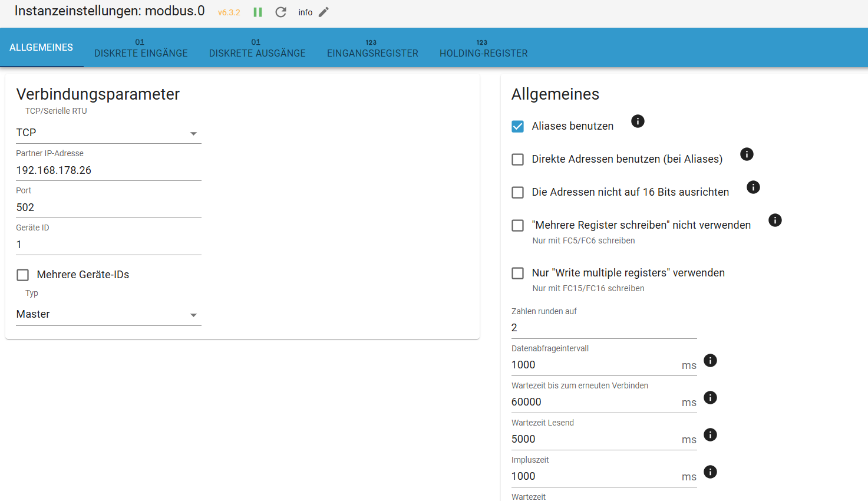The height and width of the screenshot is (501, 868).
Task: Show info for 16 Bits ausrichten option
Action: click(753, 187)
